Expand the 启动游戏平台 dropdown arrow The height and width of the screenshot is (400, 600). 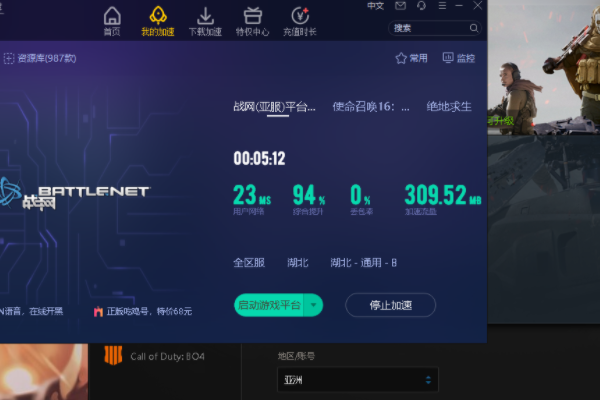[x=313, y=305]
